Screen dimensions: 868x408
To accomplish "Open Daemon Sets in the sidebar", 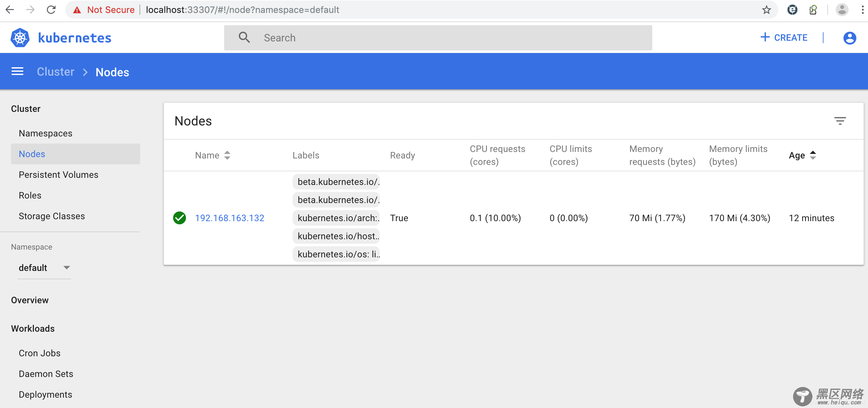I will [46, 374].
